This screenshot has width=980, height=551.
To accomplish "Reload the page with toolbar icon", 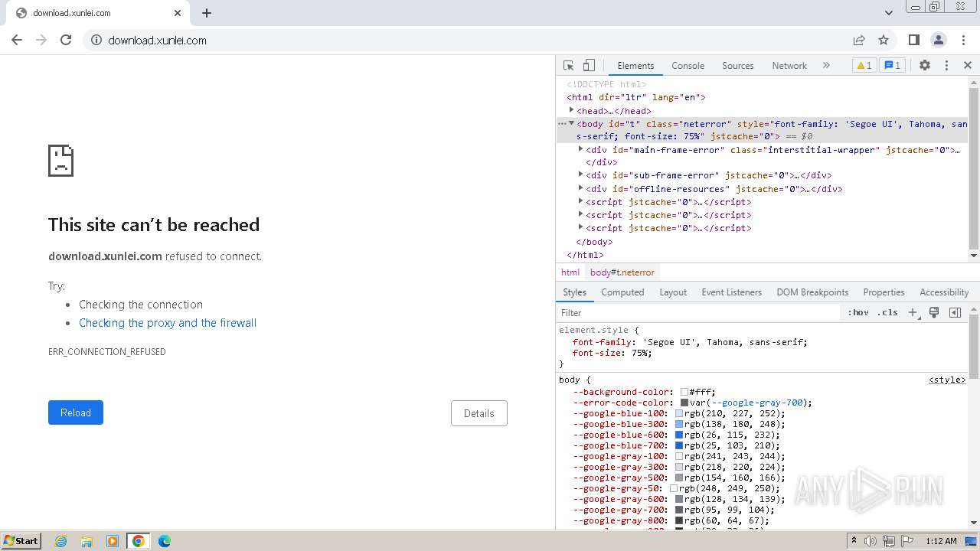I will coord(66,40).
